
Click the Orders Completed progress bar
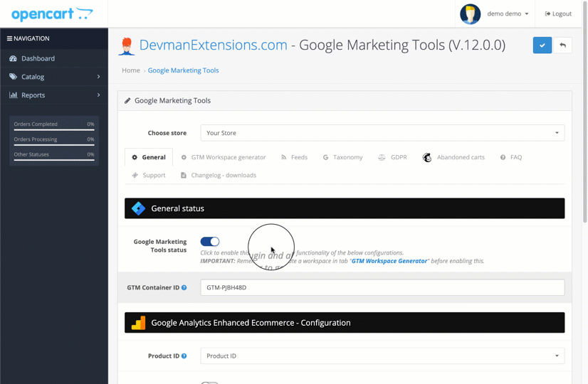click(x=54, y=130)
